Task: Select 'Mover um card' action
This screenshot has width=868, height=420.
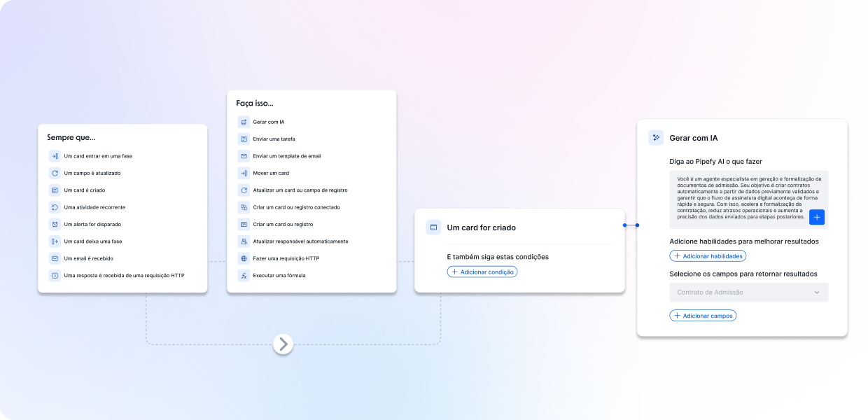Action: click(x=271, y=173)
